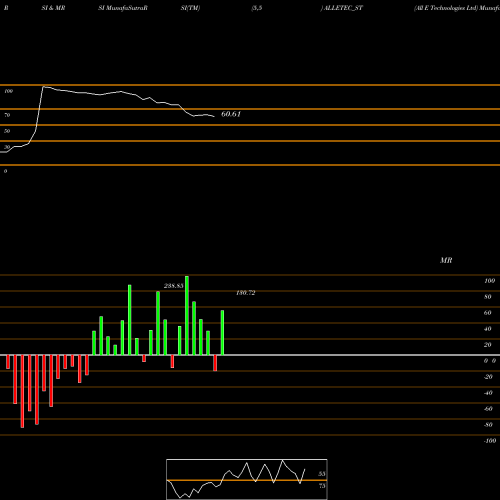Click the MR axis label -100
The width and height of the screenshot is (500, 500).
[x=490, y=441]
